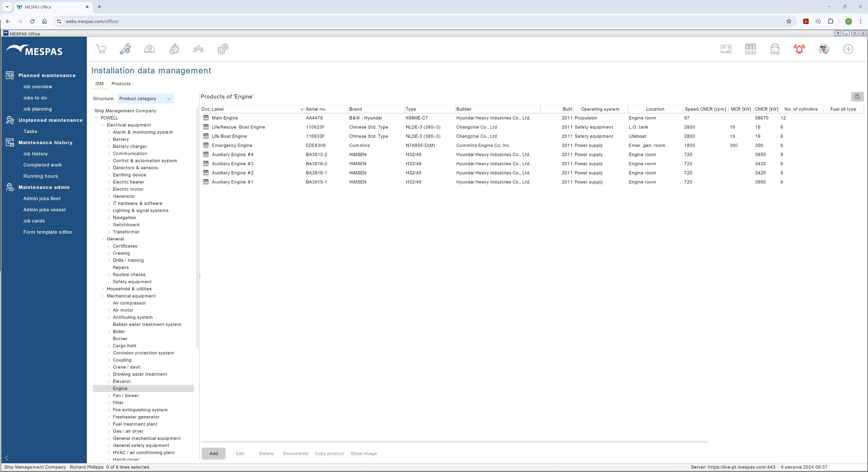Click the tree panel vertical scrollbar
Image resolution: width=868 pixels, height=472 pixels.
197,228
